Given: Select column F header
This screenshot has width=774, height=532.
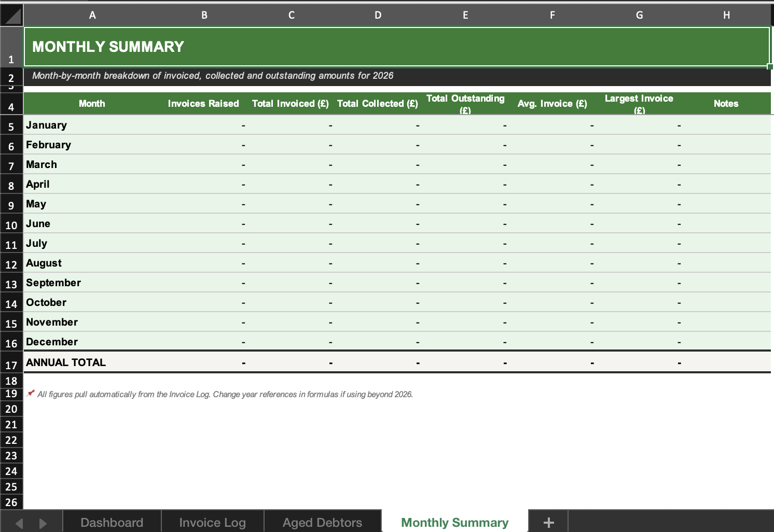Looking at the screenshot, I should click(x=552, y=15).
